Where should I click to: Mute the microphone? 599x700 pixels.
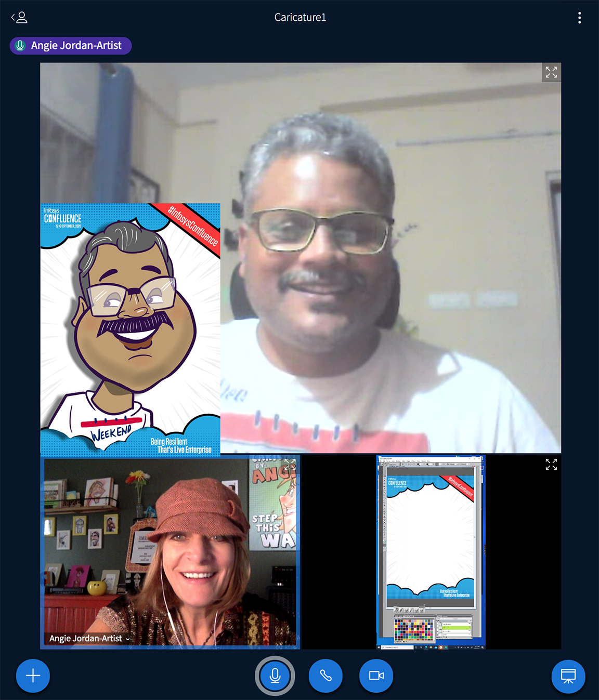(x=275, y=676)
